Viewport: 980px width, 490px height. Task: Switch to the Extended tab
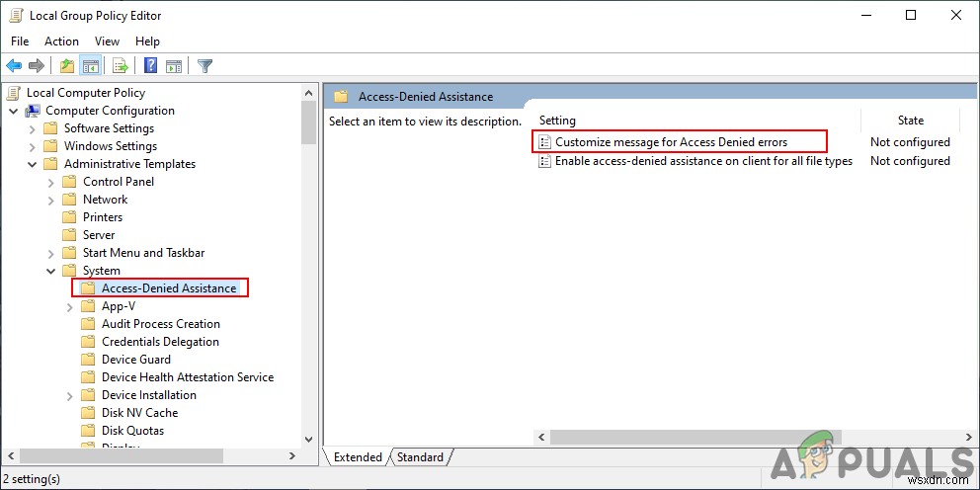click(358, 457)
